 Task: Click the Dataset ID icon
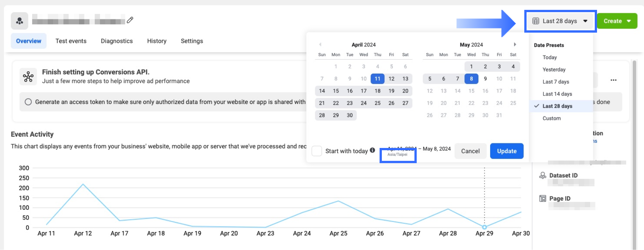pyautogui.click(x=542, y=175)
